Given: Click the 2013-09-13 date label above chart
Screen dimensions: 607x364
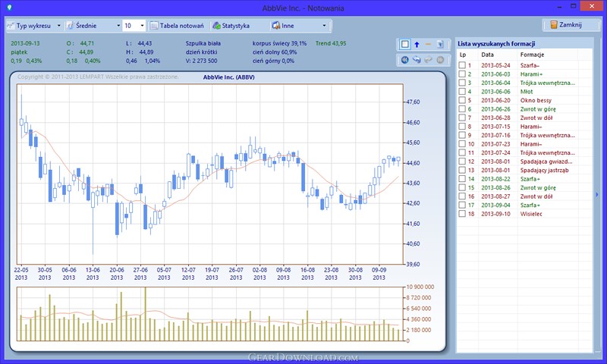Looking at the screenshot, I should (x=25, y=43).
